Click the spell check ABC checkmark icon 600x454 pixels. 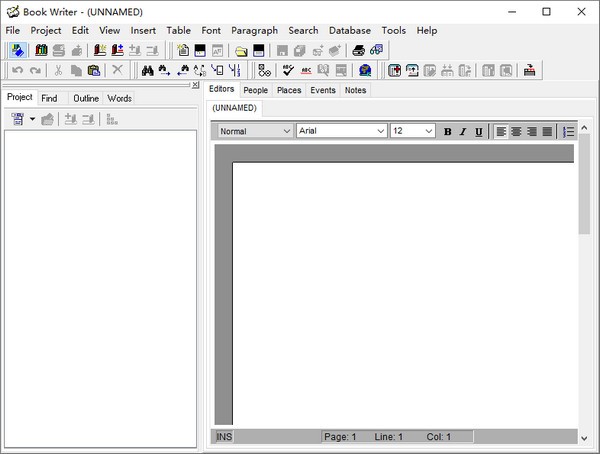click(x=288, y=70)
